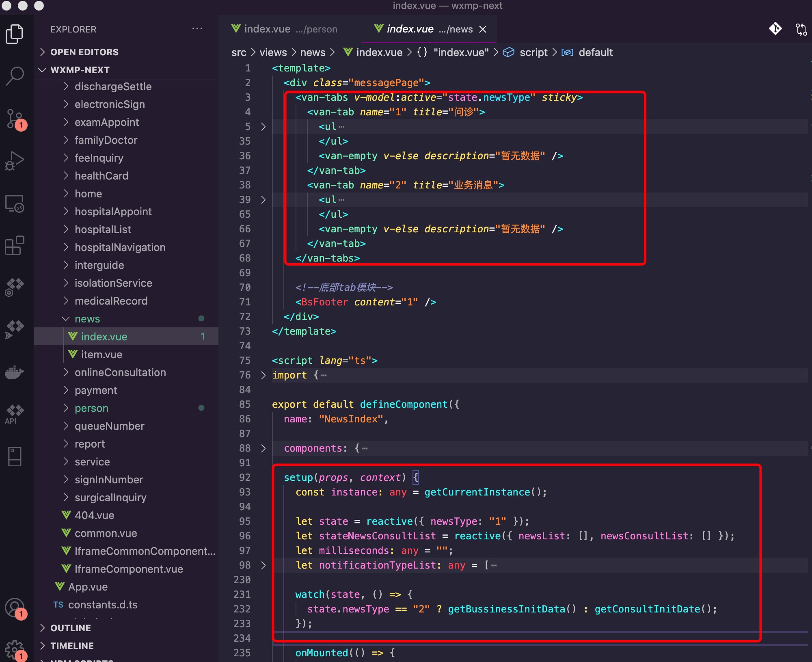The height and width of the screenshot is (662, 812).
Task: Click 'src' in the breadcrumb
Action: coord(239,52)
